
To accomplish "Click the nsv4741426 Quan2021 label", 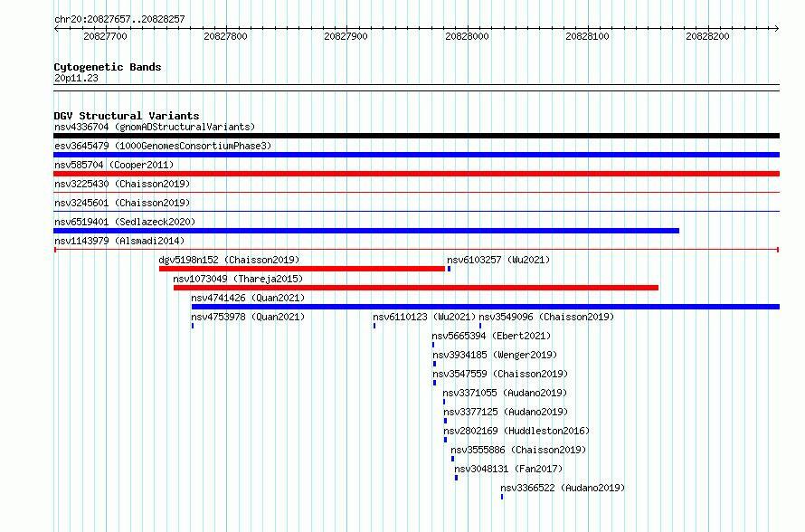I will coord(248,298).
